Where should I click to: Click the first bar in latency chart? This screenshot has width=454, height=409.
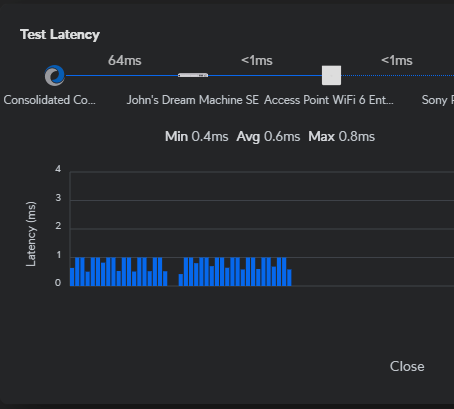pyautogui.click(x=72, y=277)
